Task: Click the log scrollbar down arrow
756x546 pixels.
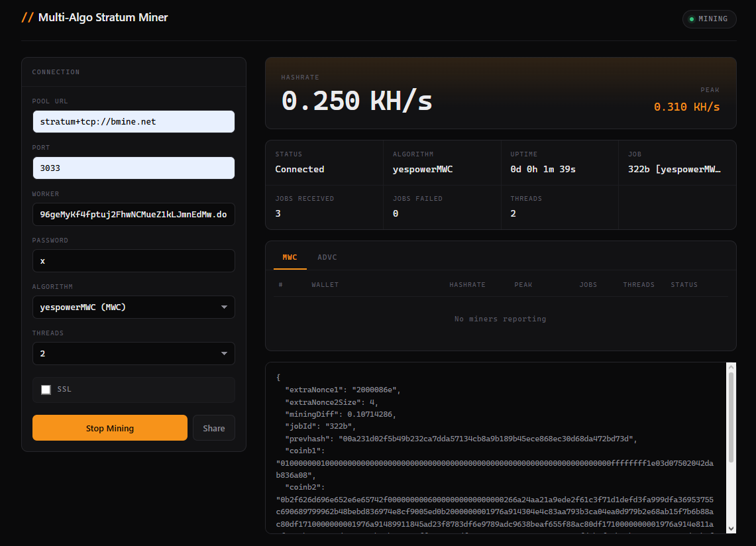Action: 731,529
